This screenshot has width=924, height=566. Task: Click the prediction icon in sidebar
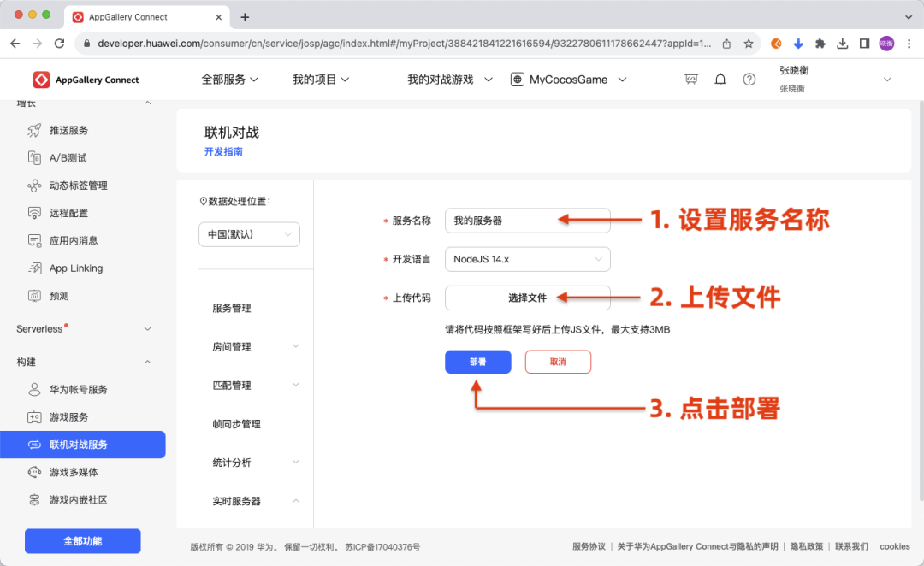(34, 296)
